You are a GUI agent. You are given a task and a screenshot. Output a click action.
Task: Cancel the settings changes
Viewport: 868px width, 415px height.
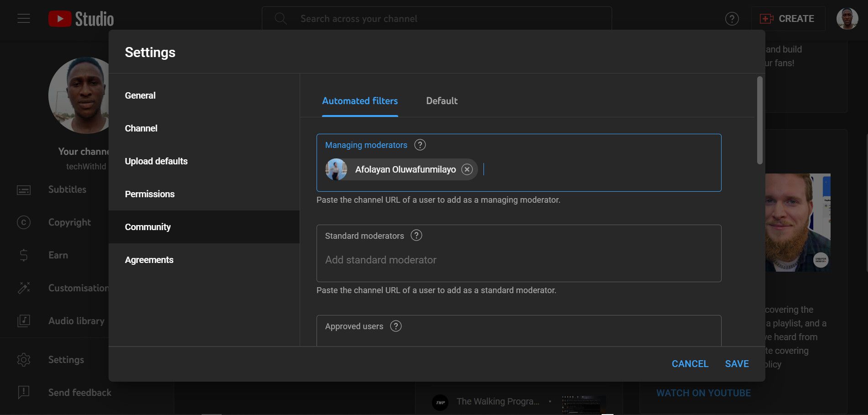[x=690, y=363]
